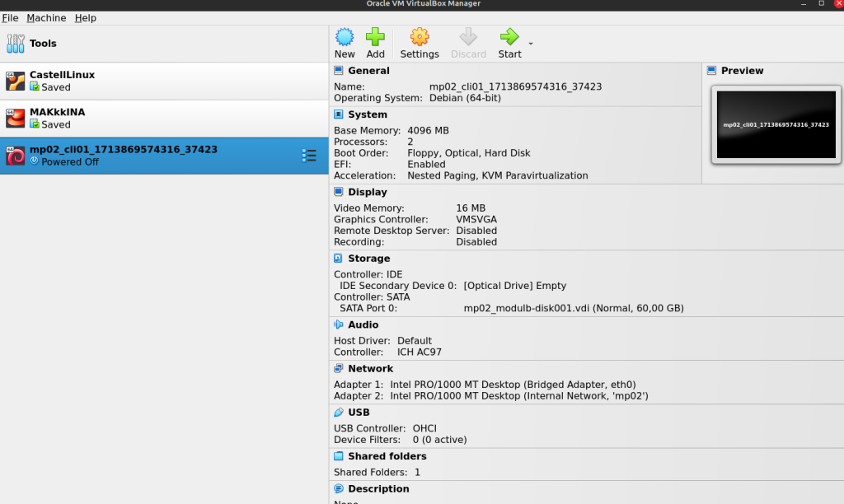
Task: Click the Preview panel title
Action: [743, 71]
